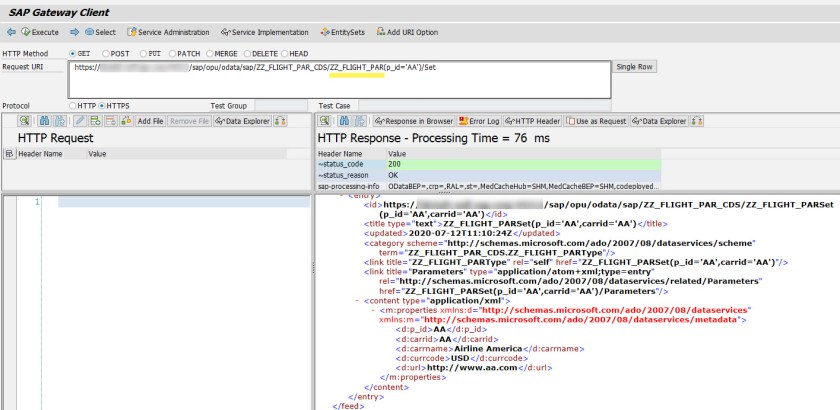This screenshot has height=410, width=840.
Task: Click the back arrow left of Execute
Action: tap(11, 32)
